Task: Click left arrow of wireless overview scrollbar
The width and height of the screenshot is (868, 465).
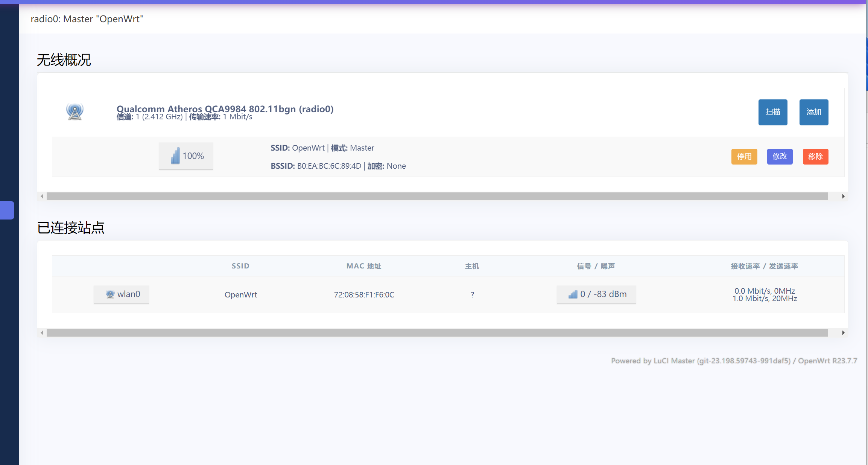Action: (x=42, y=197)
